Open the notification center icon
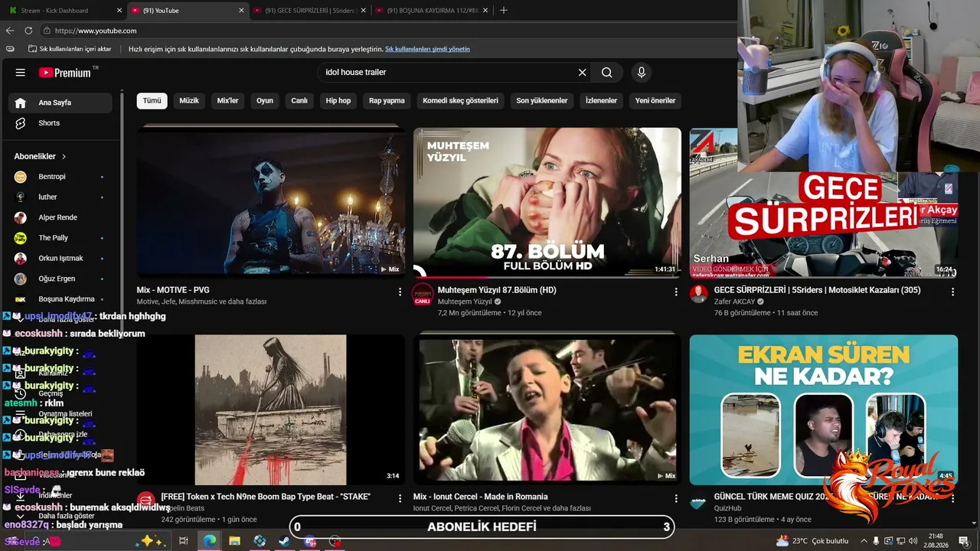Image resolution: width=980 pixels, height=551 pixels. (x=964, y=541)
